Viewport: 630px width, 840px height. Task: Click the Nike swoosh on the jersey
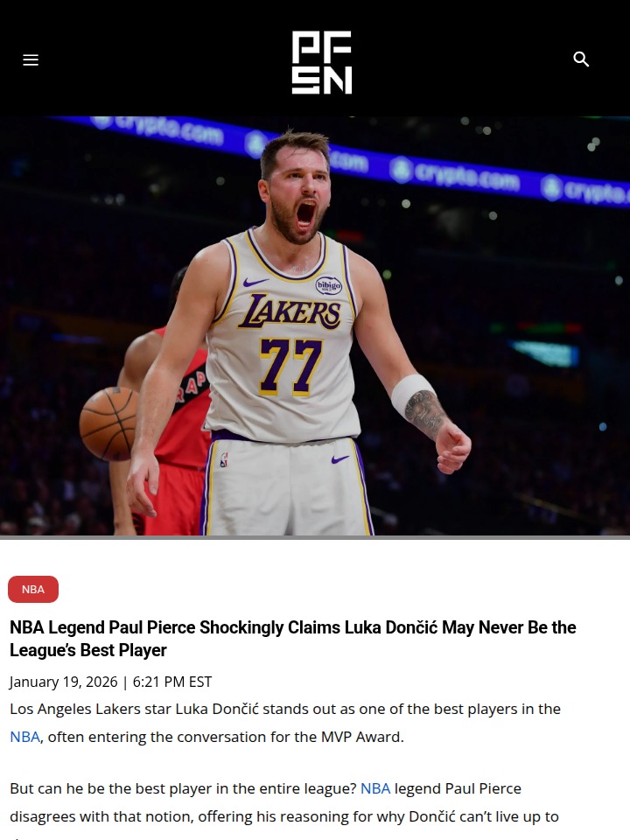[x=255, y=281]
